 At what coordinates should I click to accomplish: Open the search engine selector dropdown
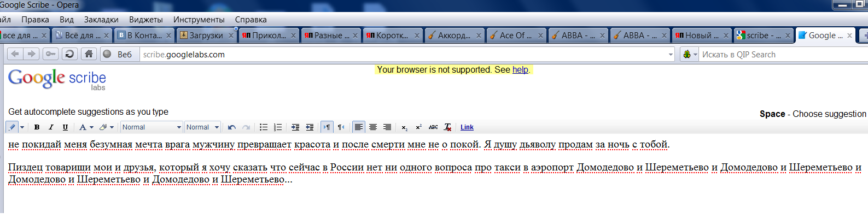(x=690, y=54)
